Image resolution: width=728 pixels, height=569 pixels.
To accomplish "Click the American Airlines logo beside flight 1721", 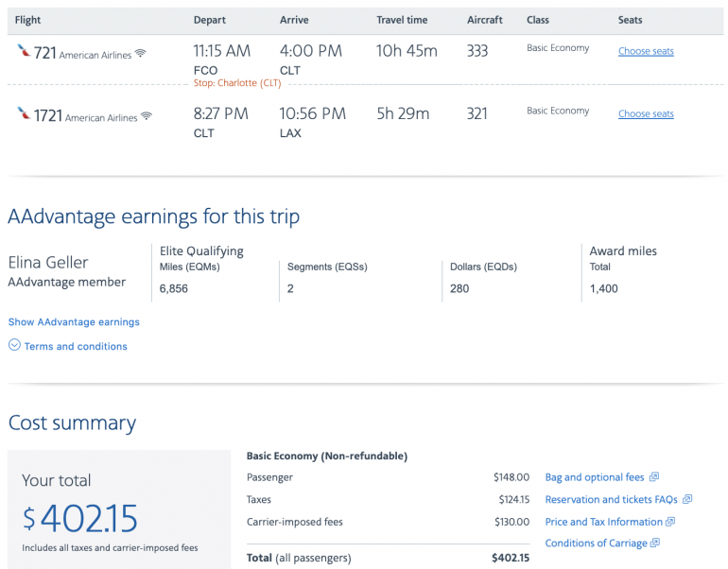I will (24, 114).
